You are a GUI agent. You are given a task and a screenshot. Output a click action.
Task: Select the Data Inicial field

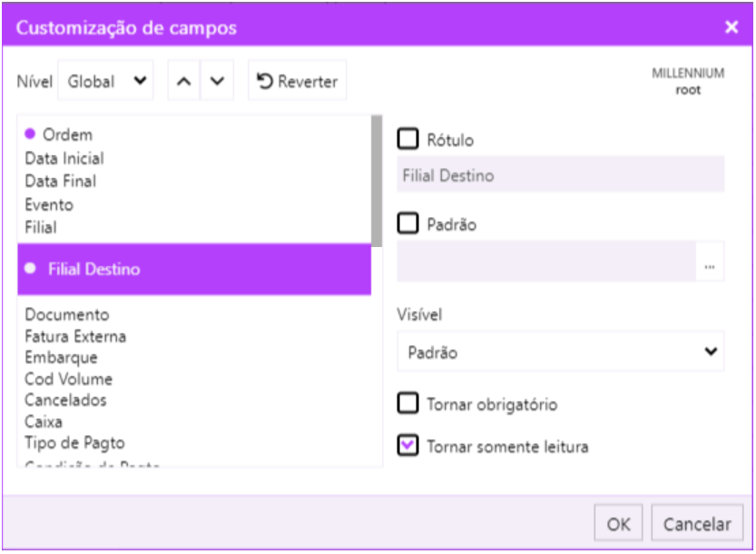click(64, 159)
